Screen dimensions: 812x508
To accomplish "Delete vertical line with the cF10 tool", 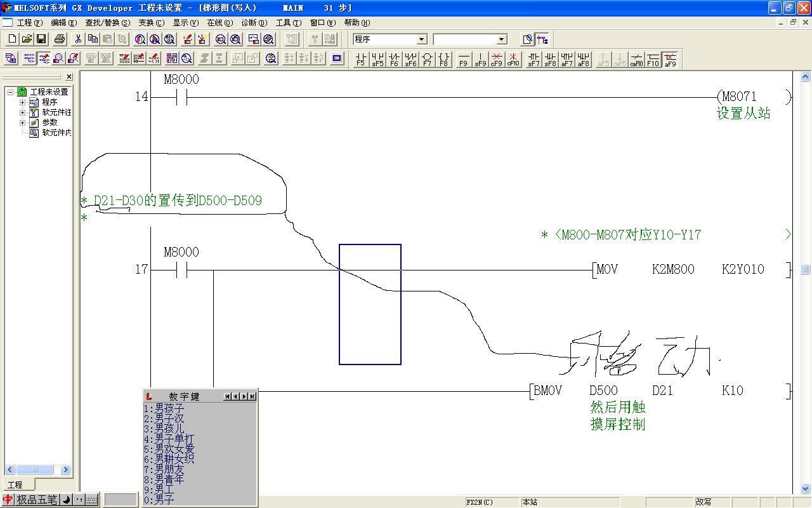I will pyautogui.click(x=513, y=59).
